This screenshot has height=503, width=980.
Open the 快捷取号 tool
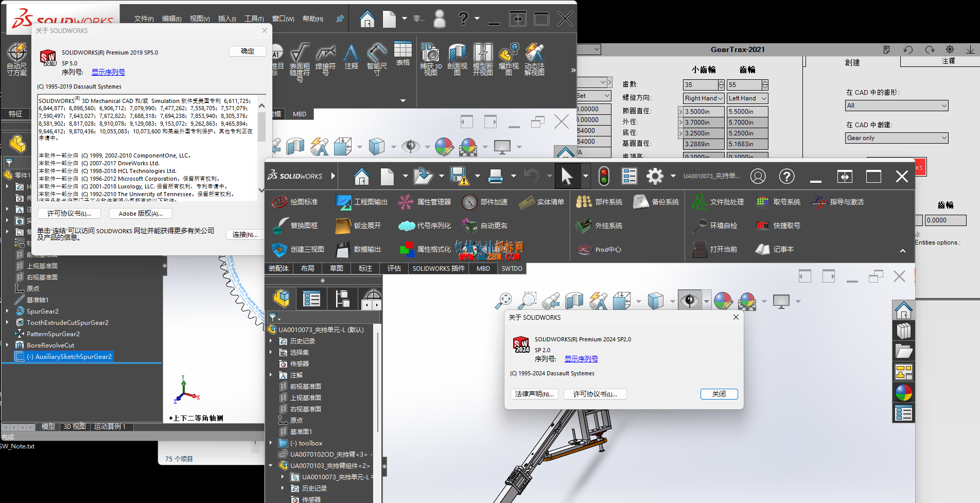(x=778, y=226)
